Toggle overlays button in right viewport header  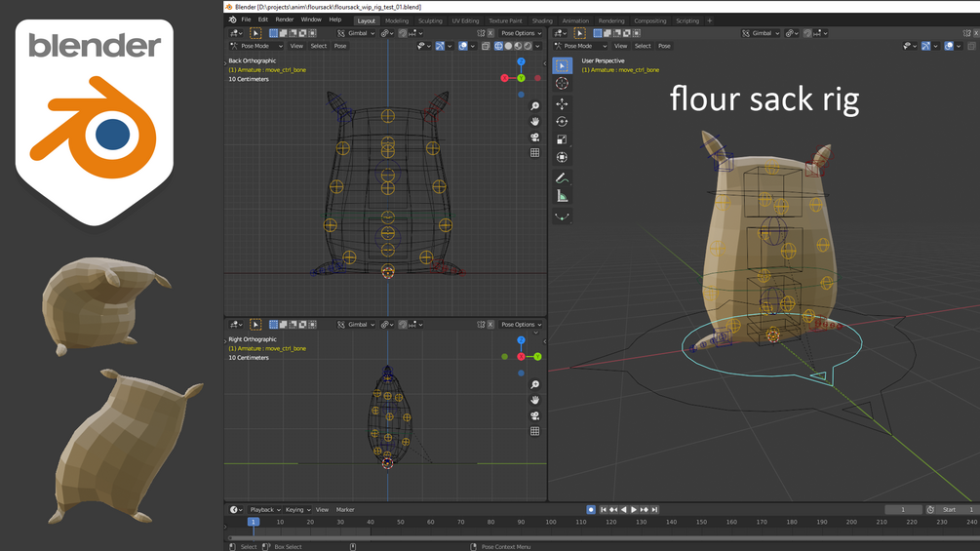coord(949,46)
